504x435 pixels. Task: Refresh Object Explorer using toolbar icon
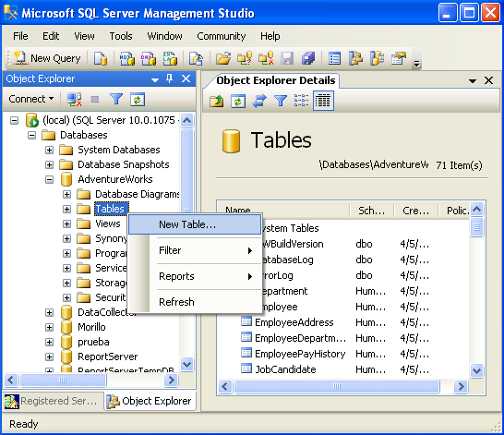tap(138, 100)
